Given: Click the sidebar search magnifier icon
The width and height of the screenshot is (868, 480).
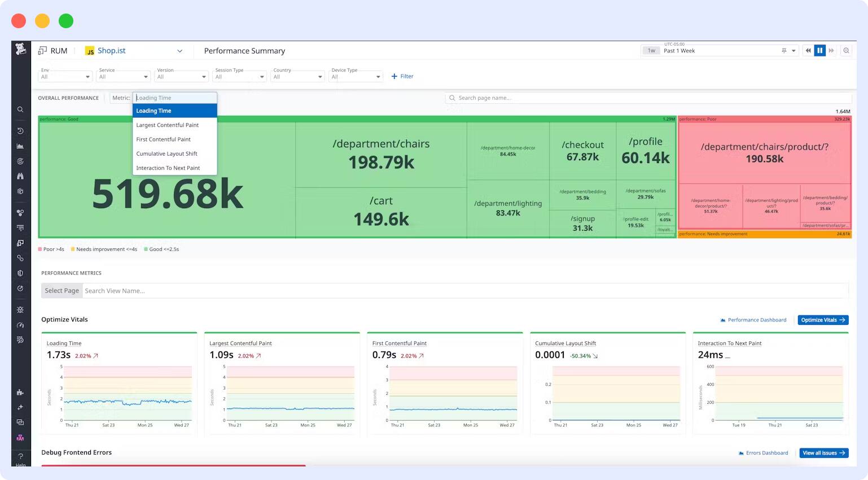Looking at the screenshot, I should coord(20,109).
